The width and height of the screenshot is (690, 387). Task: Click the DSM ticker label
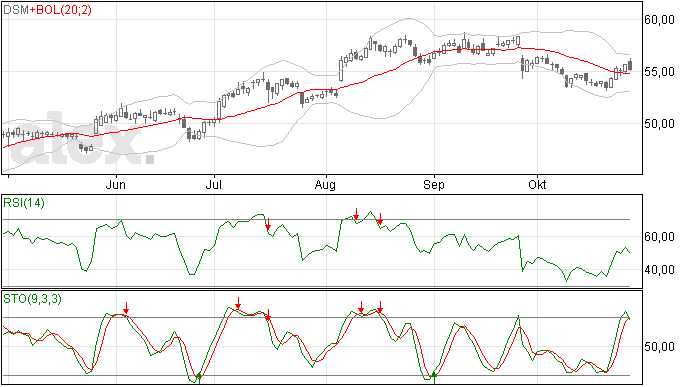click(16, 10)
